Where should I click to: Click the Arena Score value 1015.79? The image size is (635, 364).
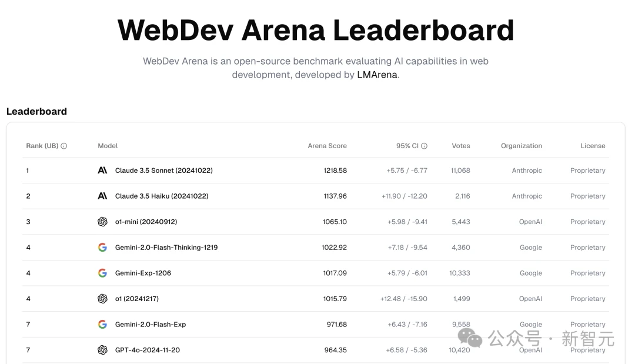[335, 298]
